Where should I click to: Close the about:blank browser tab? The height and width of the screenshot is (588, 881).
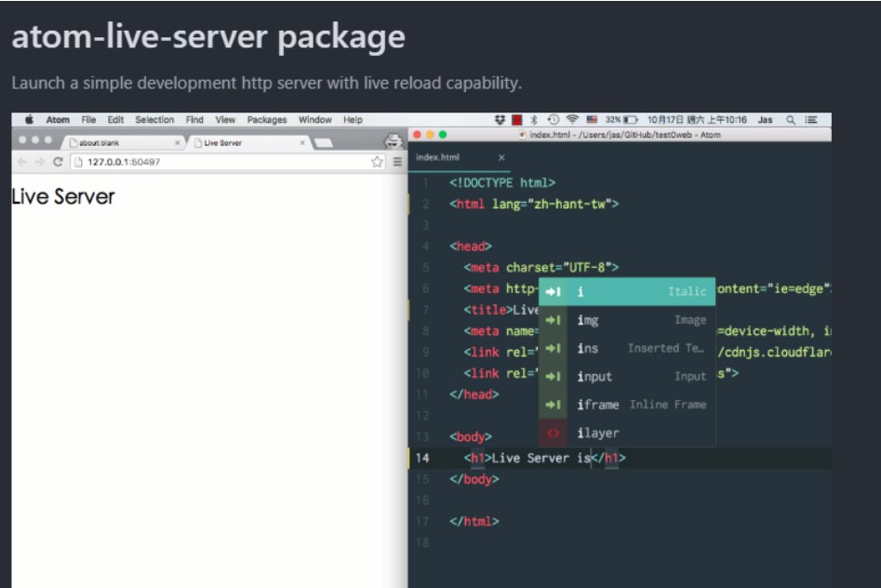178,142
